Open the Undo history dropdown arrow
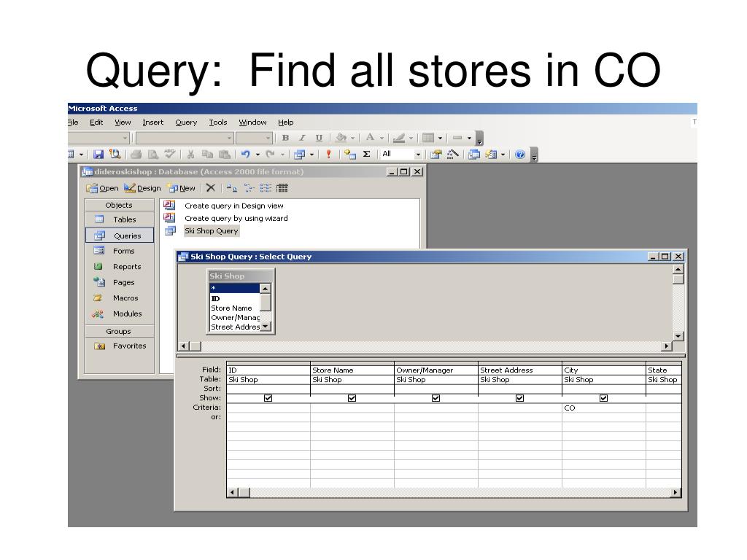 258,155
